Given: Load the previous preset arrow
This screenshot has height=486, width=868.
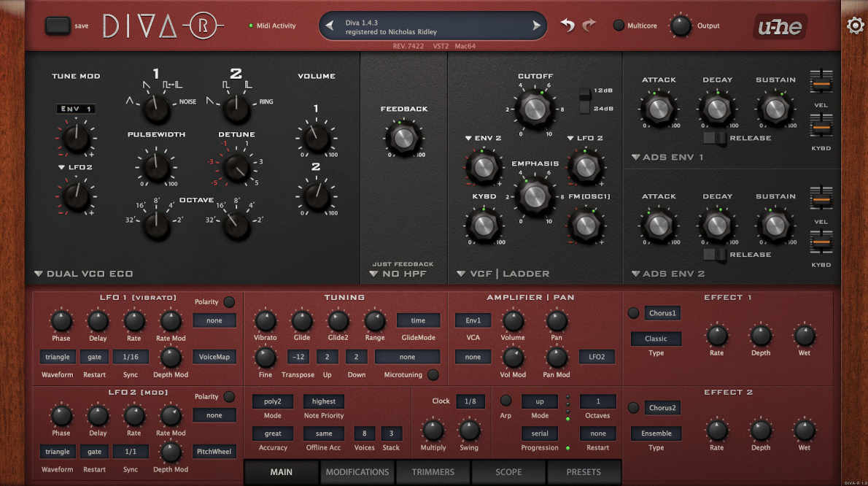Looking at the screenshot, I should (x=330, y=26).
